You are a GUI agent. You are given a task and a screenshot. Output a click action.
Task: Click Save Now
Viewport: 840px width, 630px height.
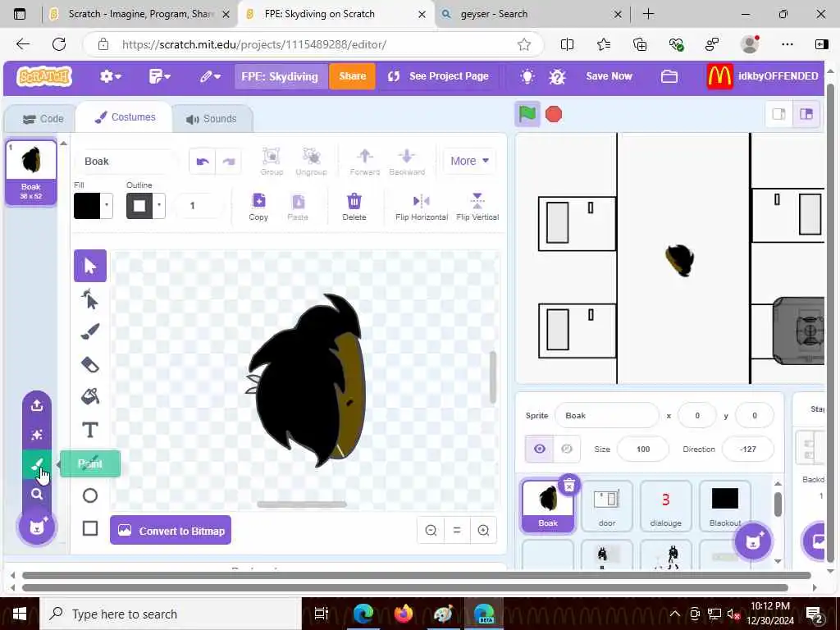pyautogui.click(x=609, y=76)
